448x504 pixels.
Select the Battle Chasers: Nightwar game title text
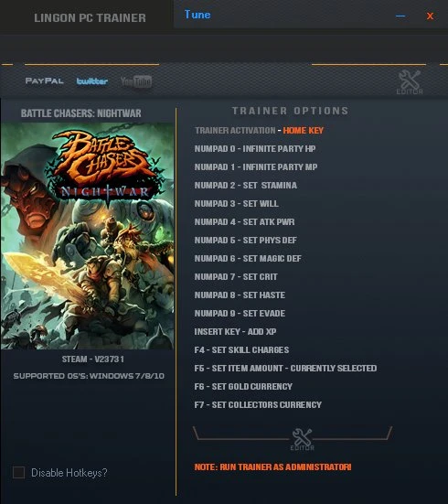click(x=81, y=113)
